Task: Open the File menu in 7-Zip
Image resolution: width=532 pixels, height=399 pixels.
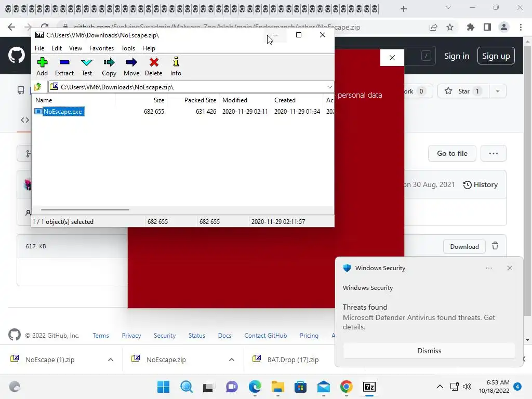Action: tap(39, 48)
